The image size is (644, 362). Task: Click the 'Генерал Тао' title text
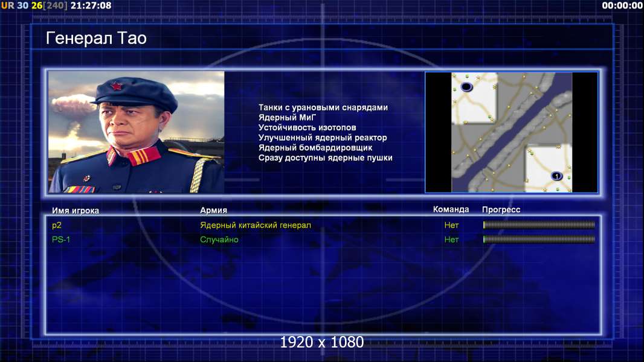click(96, 38)
